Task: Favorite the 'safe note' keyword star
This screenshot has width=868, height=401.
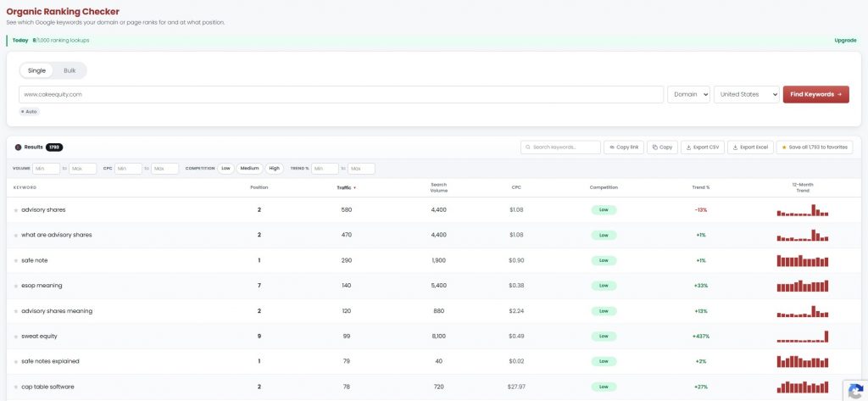Action: coord(15,261)
